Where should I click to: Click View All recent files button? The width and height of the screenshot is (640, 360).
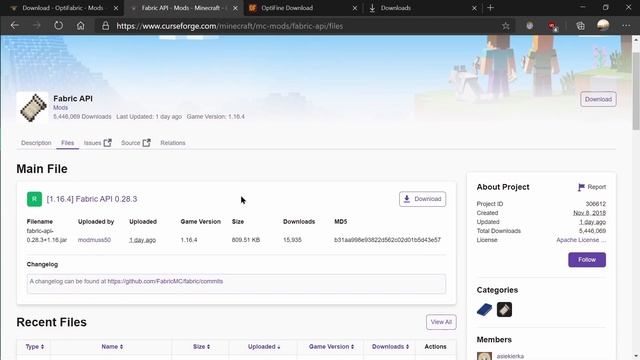(x=441, y=322)
